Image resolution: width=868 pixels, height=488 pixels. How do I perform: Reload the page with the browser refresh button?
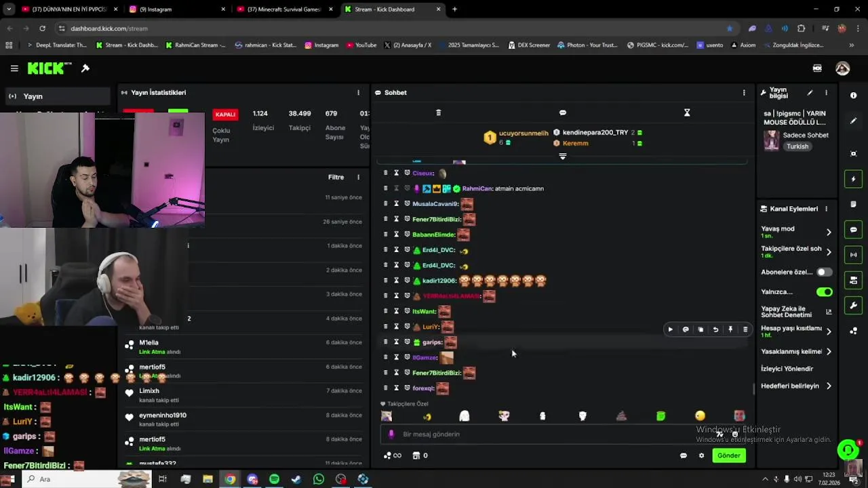click(42, 28)
